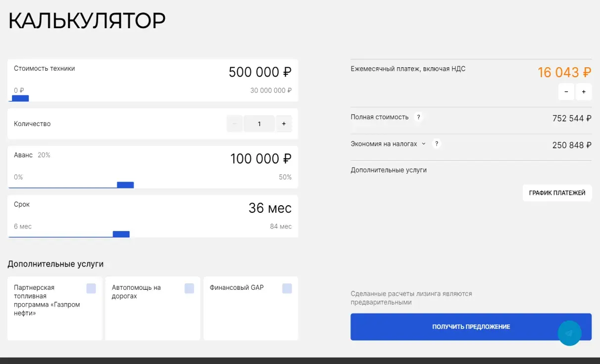600x364 pixels.
Task: Click the 100 000 ₽ advance value
Action: point(261,159)
